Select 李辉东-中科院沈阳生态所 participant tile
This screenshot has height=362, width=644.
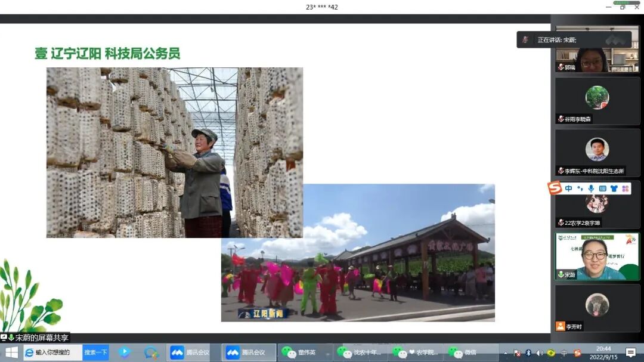(597, 153)
